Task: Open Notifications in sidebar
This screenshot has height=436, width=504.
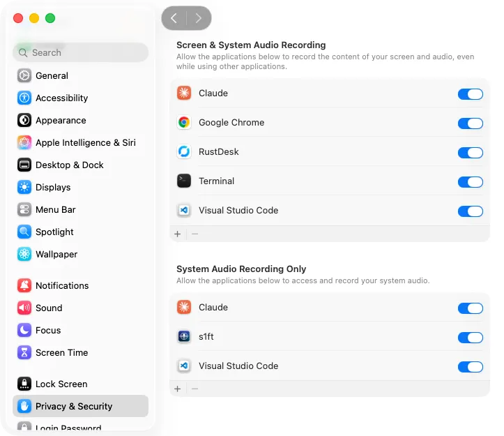Action: click(x=80, y=285)
